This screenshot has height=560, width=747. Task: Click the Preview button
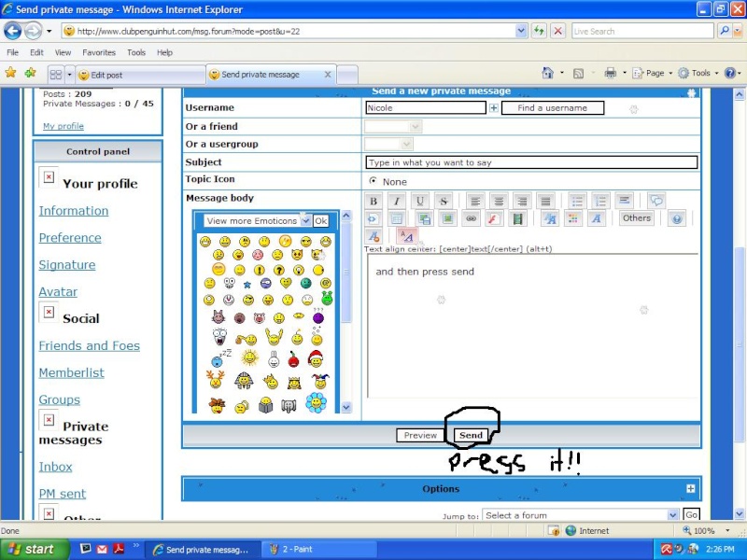[x=420, y=435]
